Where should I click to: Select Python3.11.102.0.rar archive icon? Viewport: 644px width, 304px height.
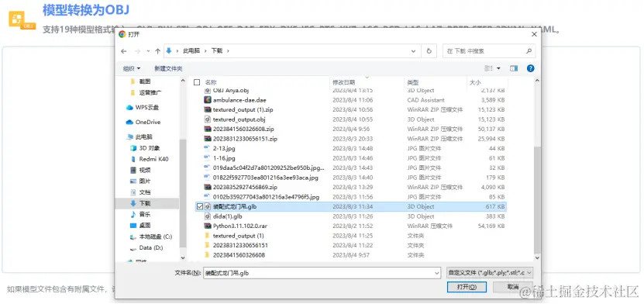pyautogui.click(x=208, y=226)
